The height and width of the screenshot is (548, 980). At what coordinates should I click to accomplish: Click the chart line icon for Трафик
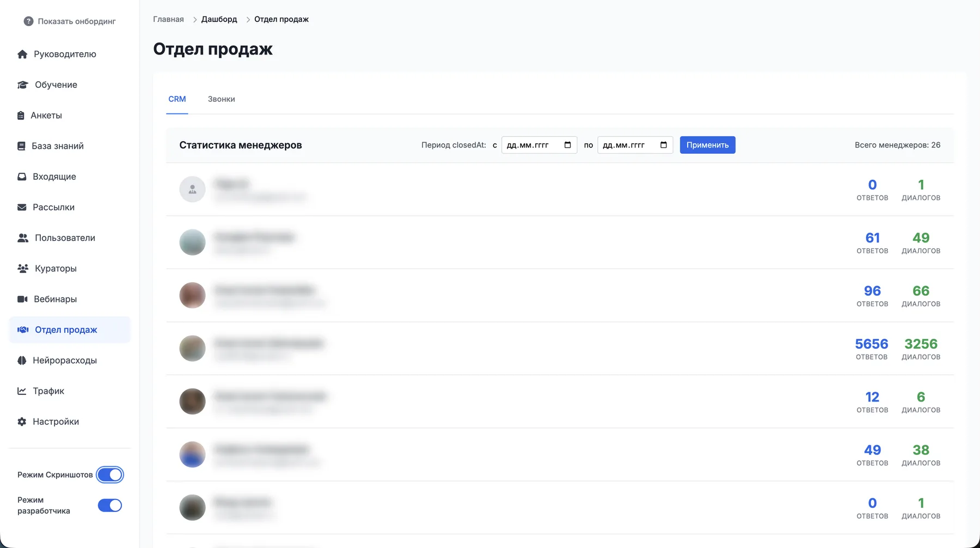(x=22, y=391)
